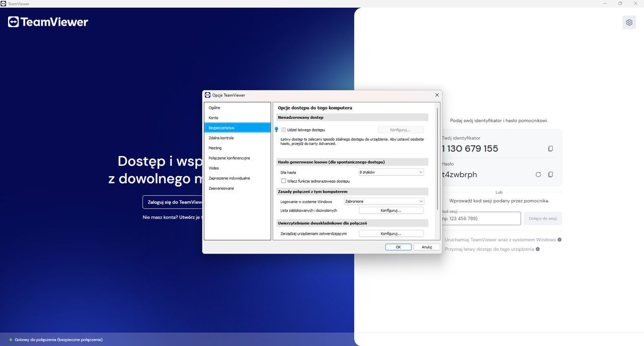Open the Meeting category
This screenshot has height=346, width=644.
pyautogui.click(x=237, y=148)
